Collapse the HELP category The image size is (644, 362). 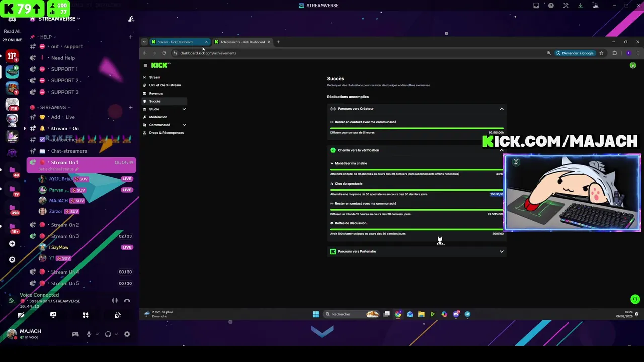(x=46, y=37)
